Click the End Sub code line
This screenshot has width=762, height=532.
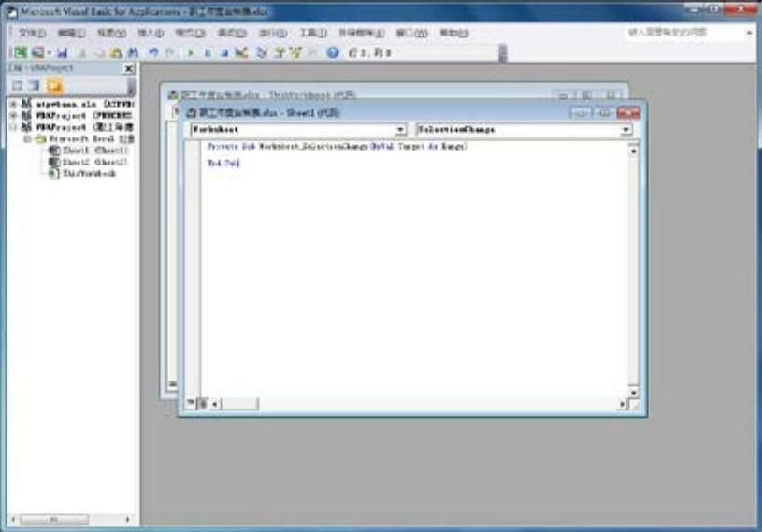click(x=223, y=164)
